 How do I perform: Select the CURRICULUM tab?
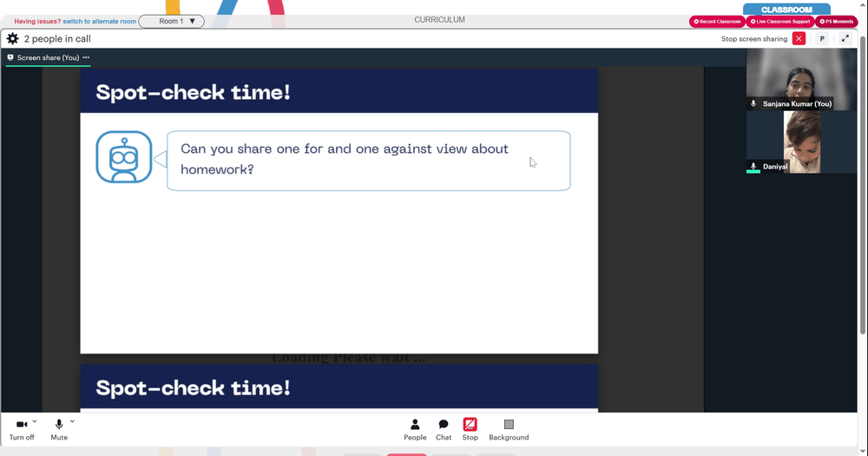point(439,19)
